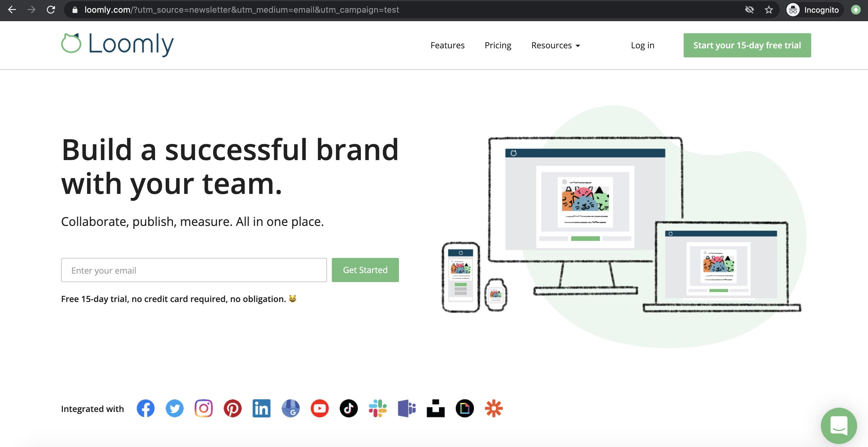The height and width of the screenshot is (447, 868).
Task: Click the LinkedIn integration icon
Action: [x=261, y=408]
